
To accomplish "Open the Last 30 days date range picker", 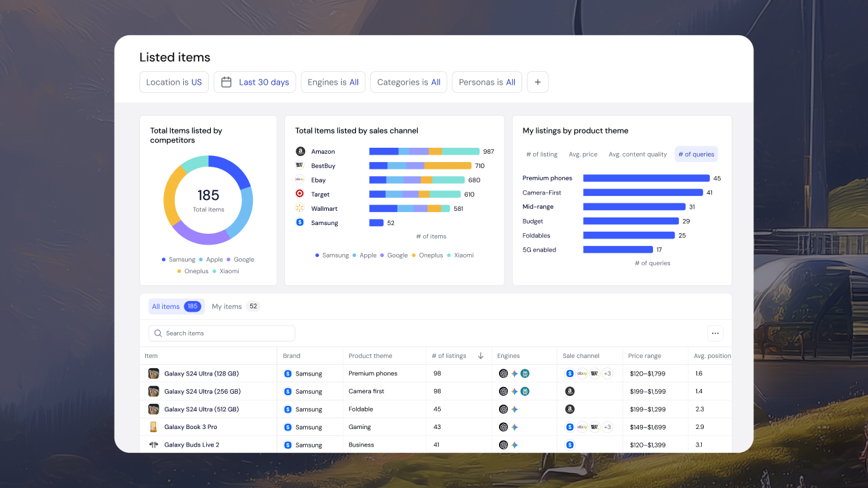I will (x=255, y=82).
